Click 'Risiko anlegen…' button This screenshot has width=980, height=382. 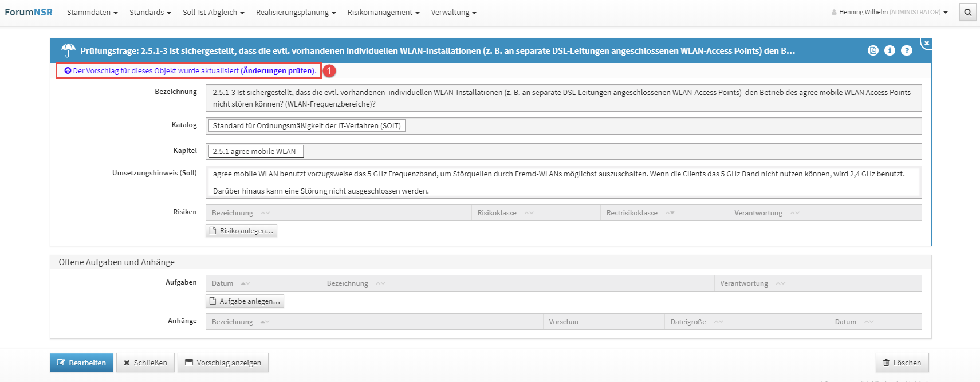click(x=241, y=231)
